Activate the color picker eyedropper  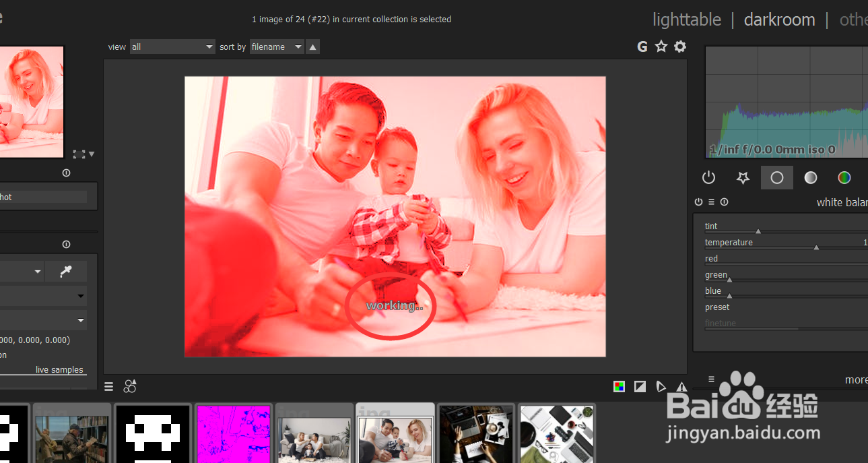66,272
